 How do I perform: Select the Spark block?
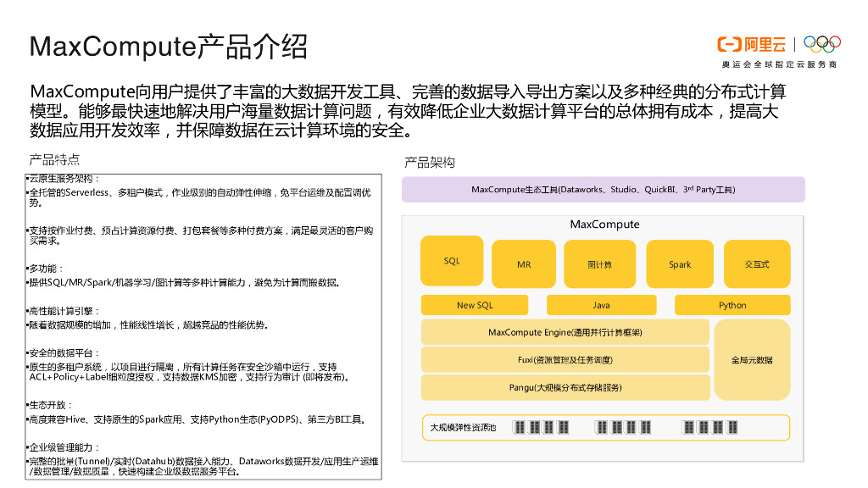coord(680,264)
